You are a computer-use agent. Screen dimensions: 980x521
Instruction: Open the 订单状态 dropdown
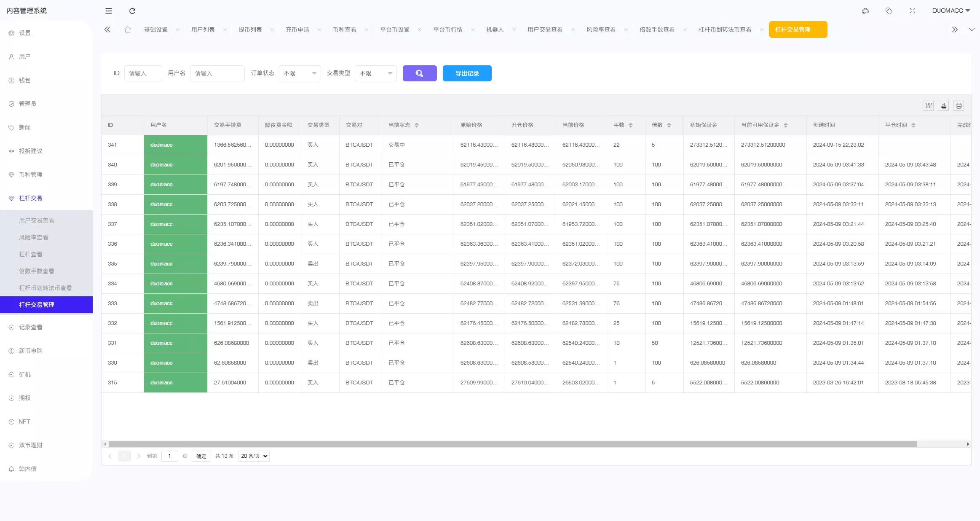[x=300, y=73]
